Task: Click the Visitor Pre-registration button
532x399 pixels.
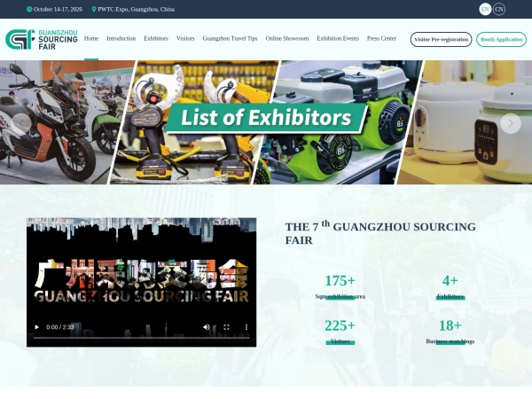Action: tap(441, 39)
